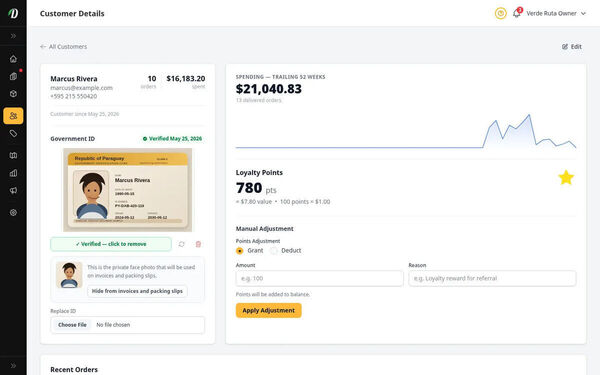Open the Home sidebar icon
Image resolution: width=600 pixels, height=375 pixels.
coord(13,59)
